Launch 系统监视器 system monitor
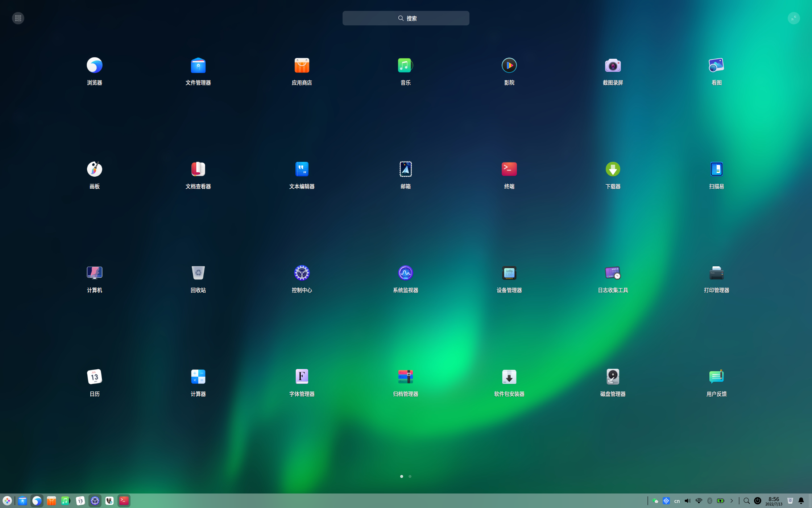 pos(405,273)
